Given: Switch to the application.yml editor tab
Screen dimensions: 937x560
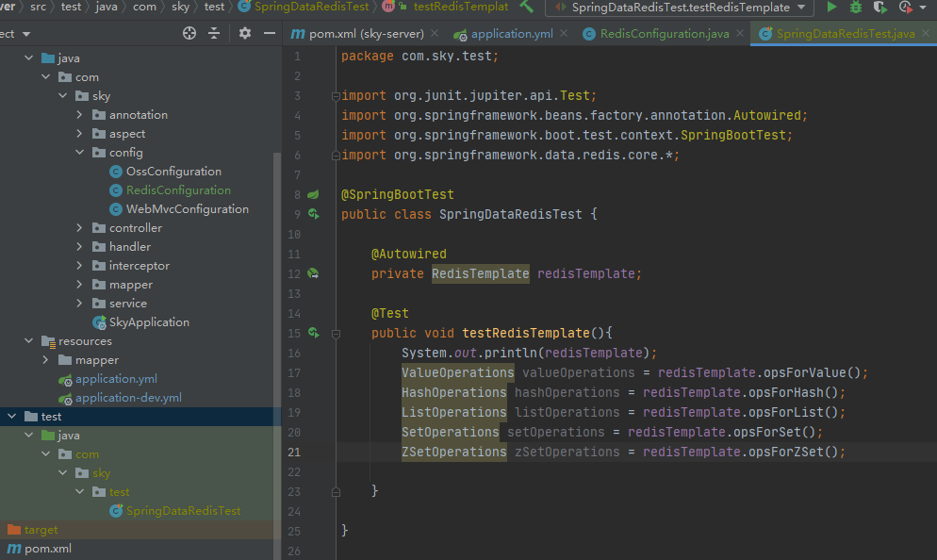Looking at the screenshot, I should 511,34.
